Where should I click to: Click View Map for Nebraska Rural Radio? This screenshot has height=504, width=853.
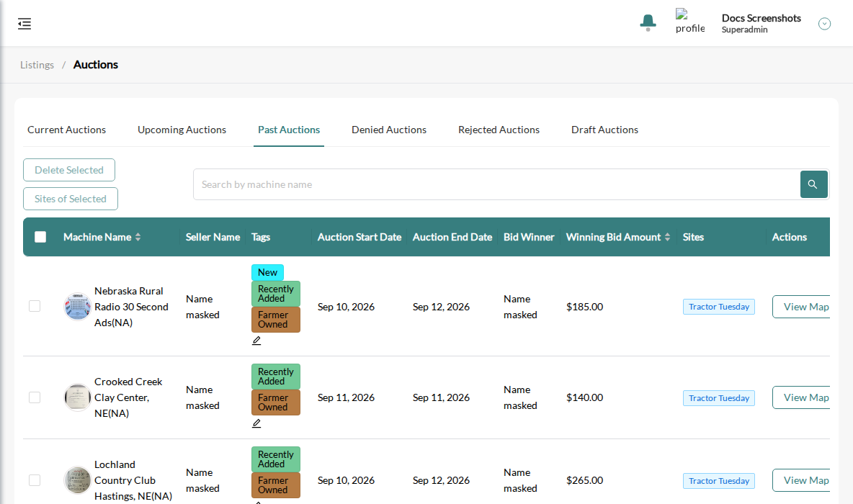coord(801,307)
